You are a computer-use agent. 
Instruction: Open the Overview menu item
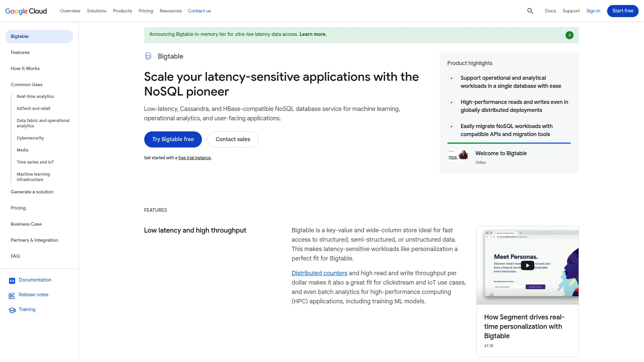pyautogui.click(x=70, y=11)
